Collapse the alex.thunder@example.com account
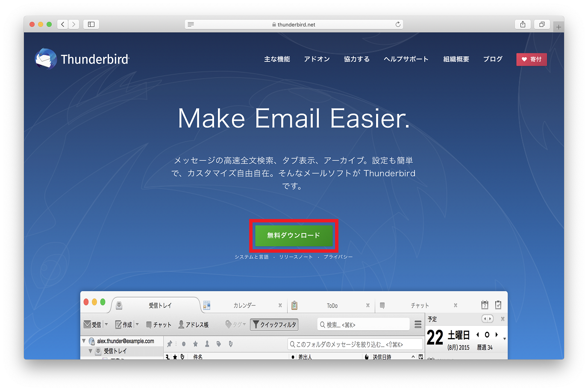The height and width of the screenshot is (391, 588). click(x=84, y=341)
